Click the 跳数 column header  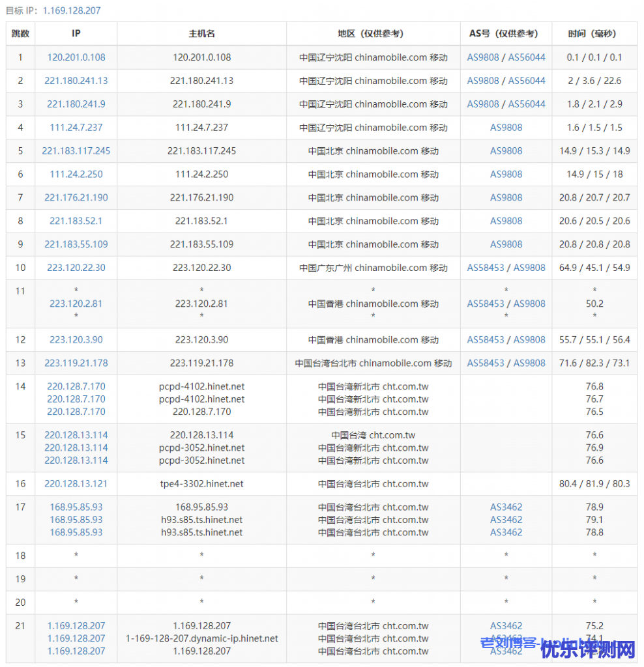point(20,34)
